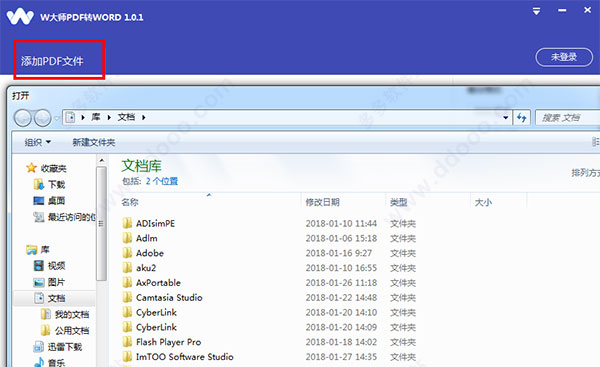Click 添加PDF文件 to add a PDF
Screen dimensions: 600x367
[52, 61]
